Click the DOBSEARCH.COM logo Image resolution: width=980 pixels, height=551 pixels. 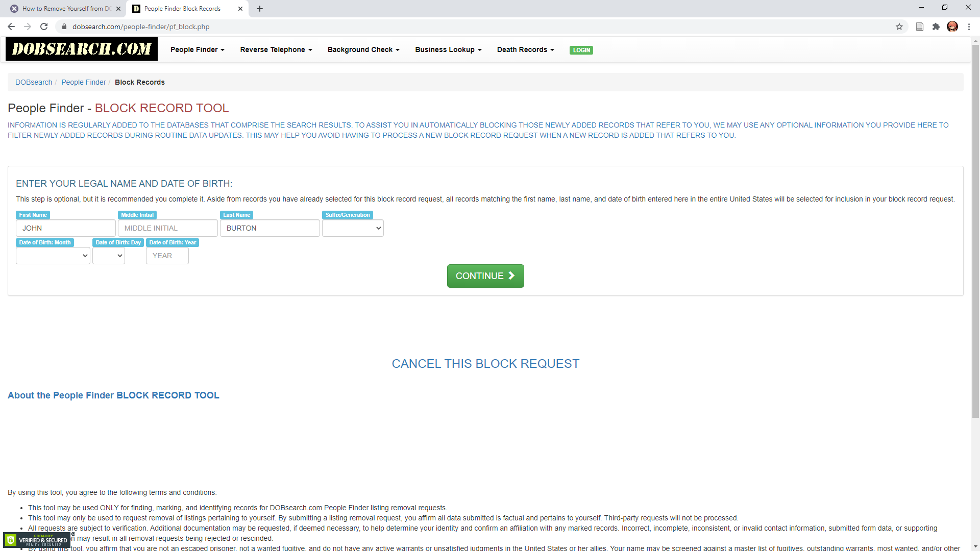point(82,49)
